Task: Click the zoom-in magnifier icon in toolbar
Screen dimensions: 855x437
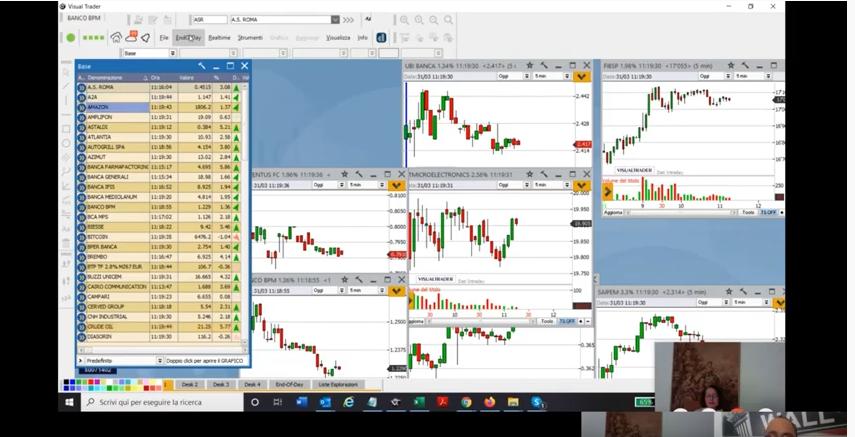Action: (x=419, y=20)
